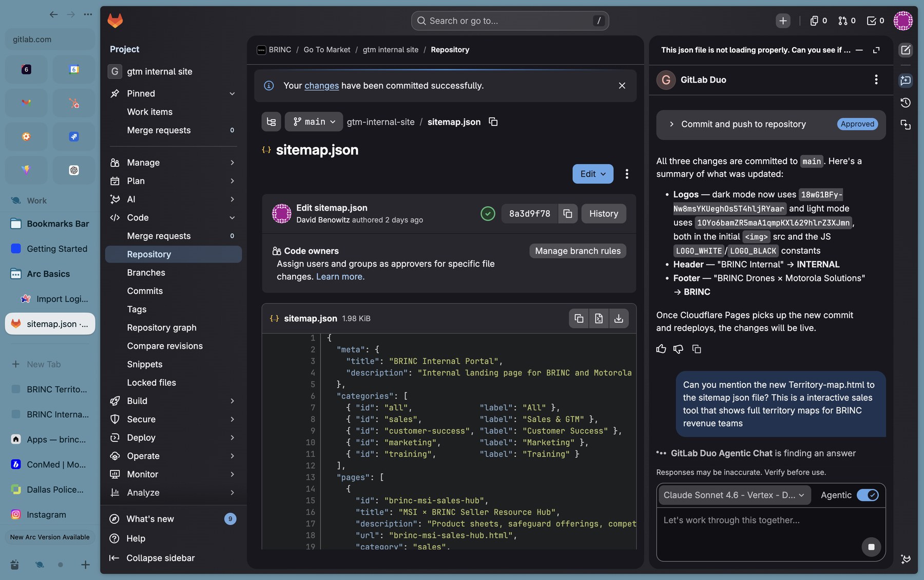Screen dimensions: 924x580
Task: Copy file path icon next to sitemap.json
Action: click(x=493, y=122)
